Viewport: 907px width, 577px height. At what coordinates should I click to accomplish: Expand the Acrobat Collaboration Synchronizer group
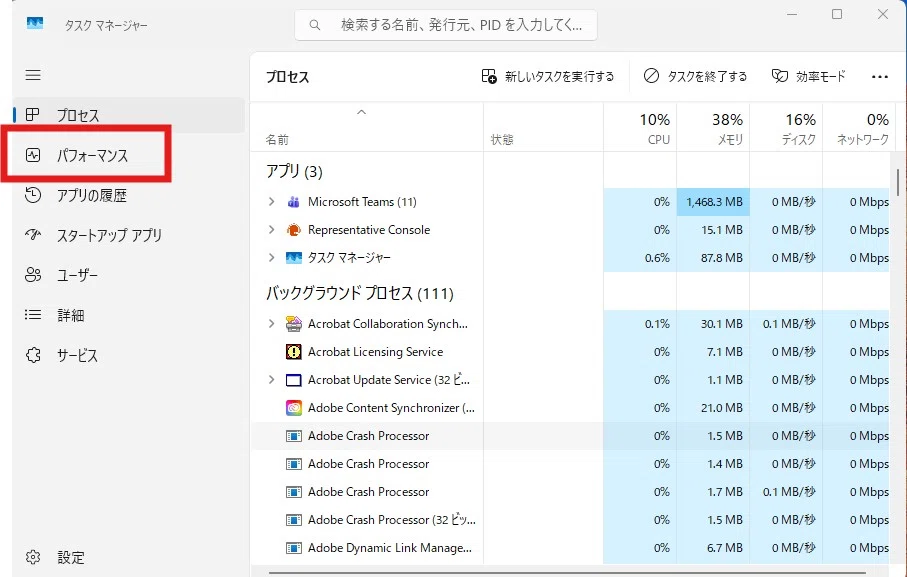coord(271,323)
